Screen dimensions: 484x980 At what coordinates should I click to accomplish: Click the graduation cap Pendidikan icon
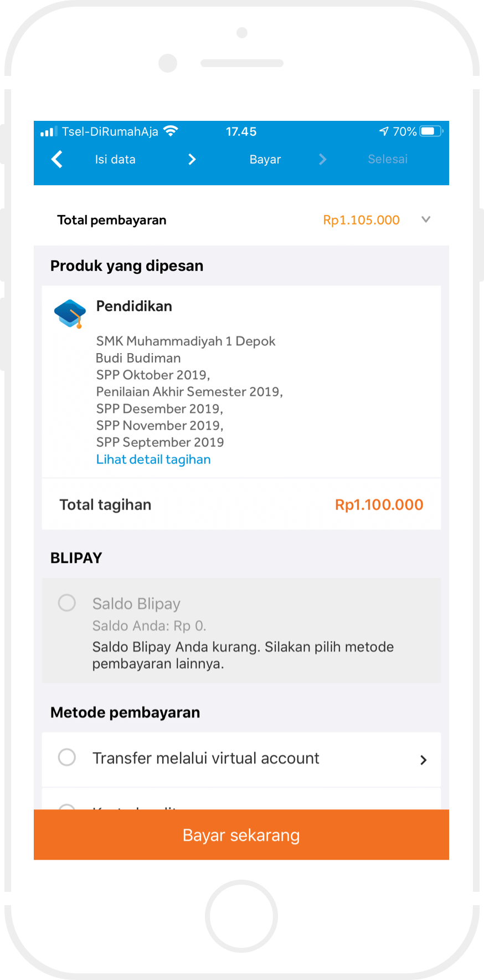click(x=70, y=314)
